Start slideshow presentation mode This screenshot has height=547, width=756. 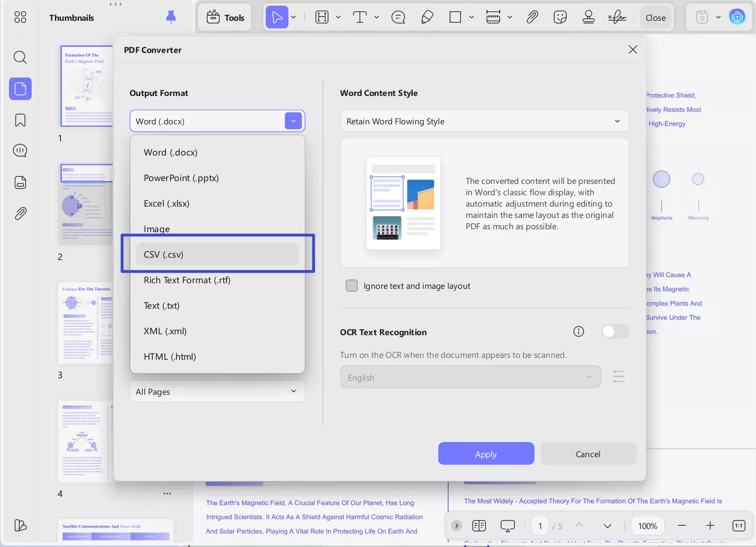[x=508, y=526]
